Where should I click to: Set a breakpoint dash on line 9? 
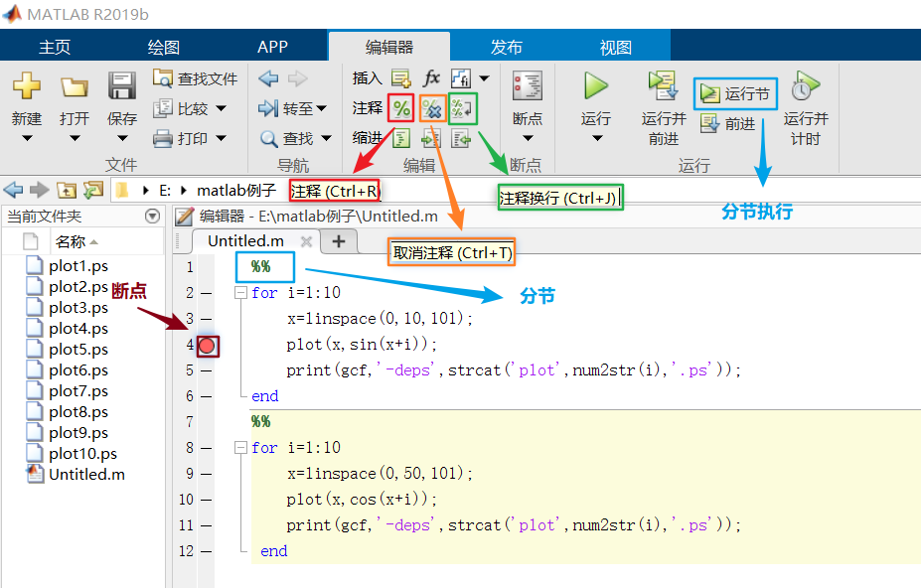[207, 474]
